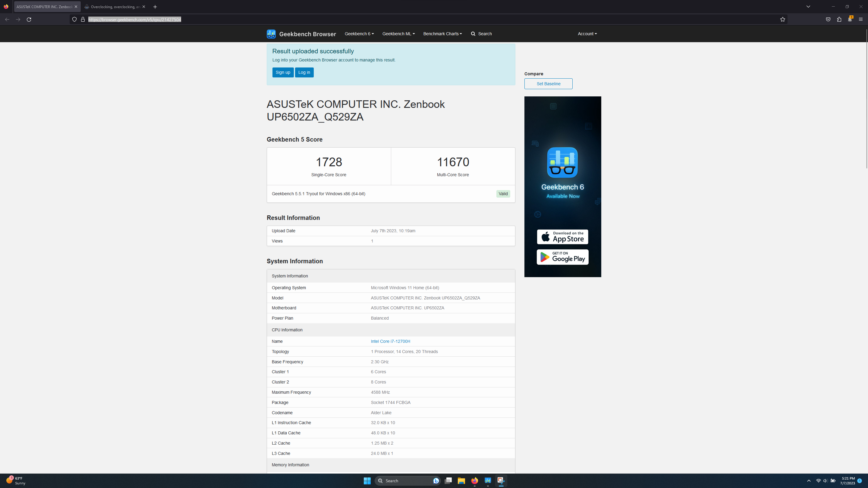Click the Codename value Alder Lake

pos(381,413)
